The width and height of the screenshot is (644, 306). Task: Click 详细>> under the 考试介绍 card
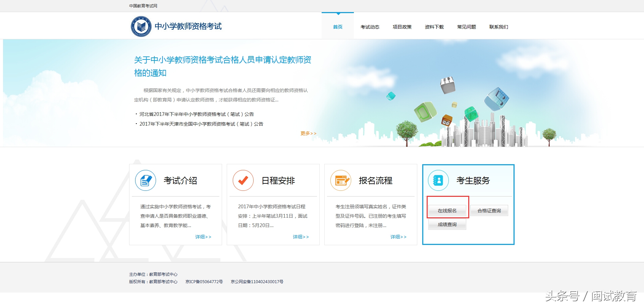click(203, 237)
